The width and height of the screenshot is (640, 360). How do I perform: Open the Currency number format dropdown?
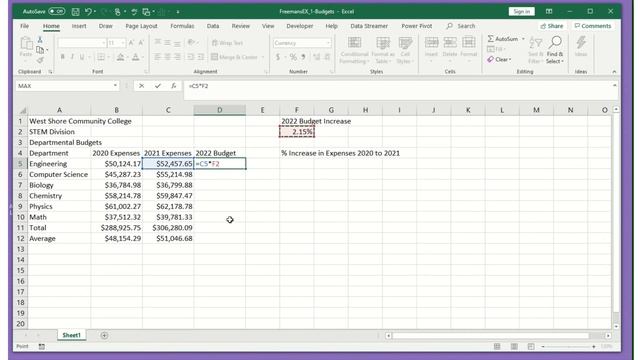coord(328,43)
